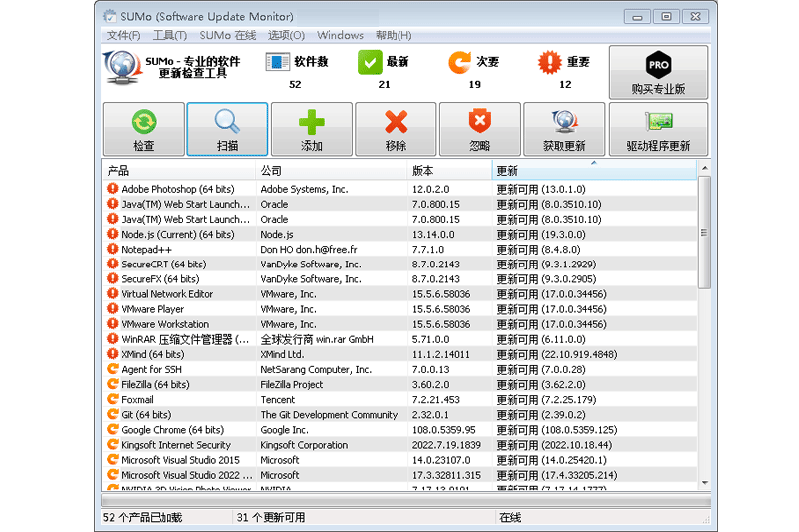
Task: Open the SUMo 在线 menu
Action: tap(228, 35)
